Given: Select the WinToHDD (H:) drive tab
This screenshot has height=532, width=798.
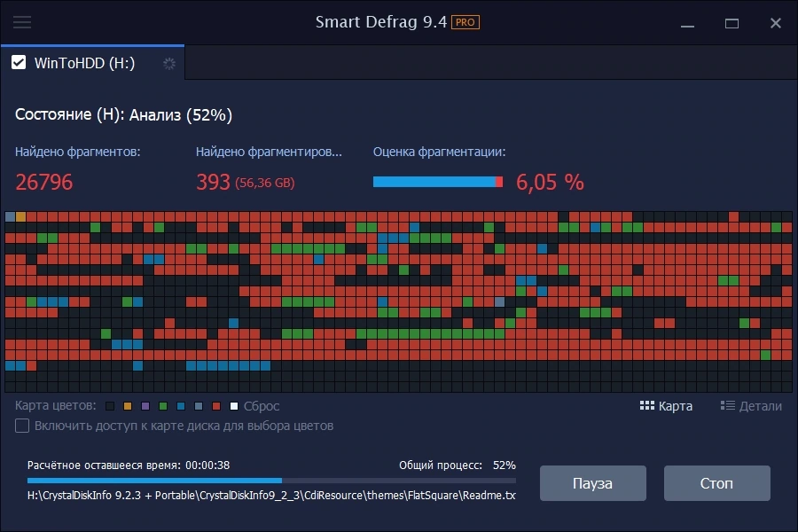Looking at the screenshot, I should (92, 63).
